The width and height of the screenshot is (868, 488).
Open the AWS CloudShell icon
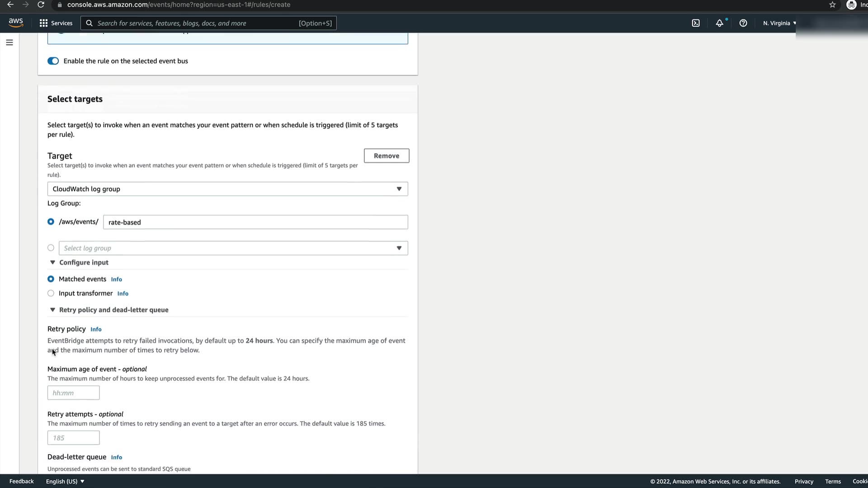(696, 23)
